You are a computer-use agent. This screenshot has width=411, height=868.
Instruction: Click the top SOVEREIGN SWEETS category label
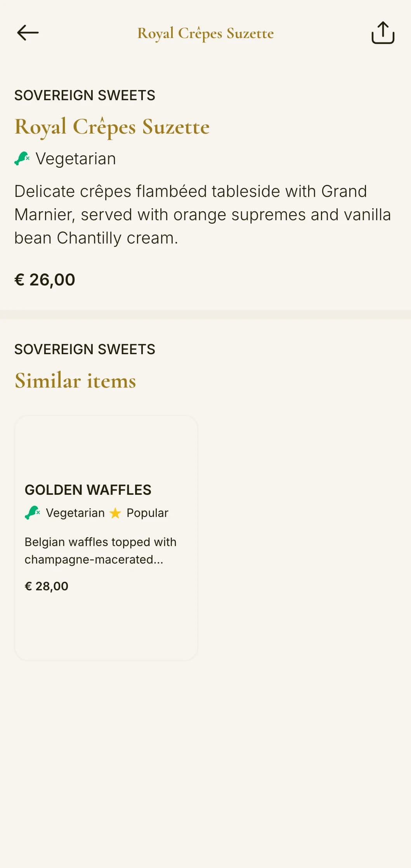click(85, 95)
